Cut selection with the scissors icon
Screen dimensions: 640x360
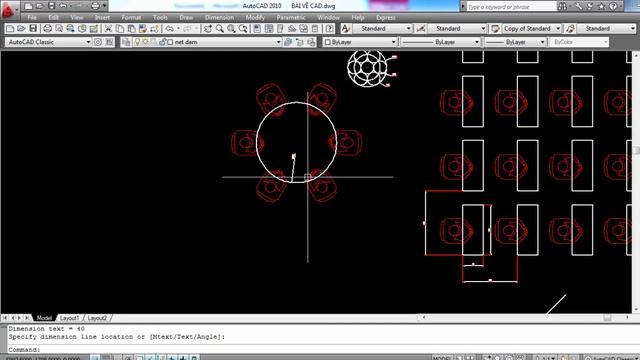point(108,29)
